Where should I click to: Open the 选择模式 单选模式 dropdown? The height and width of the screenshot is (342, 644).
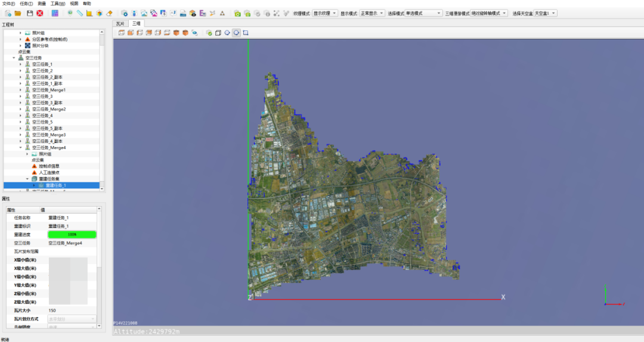(423, 13)
